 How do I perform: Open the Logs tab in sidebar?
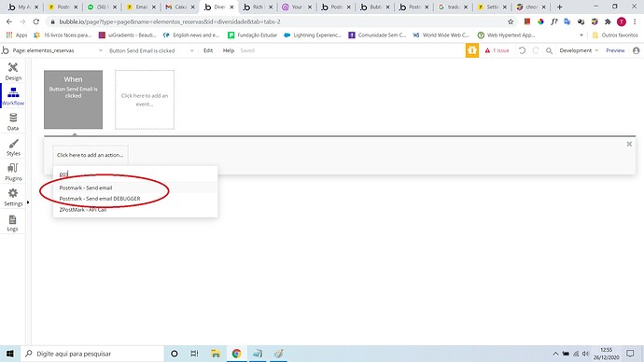pyautogui.click(x=13, y=223)
